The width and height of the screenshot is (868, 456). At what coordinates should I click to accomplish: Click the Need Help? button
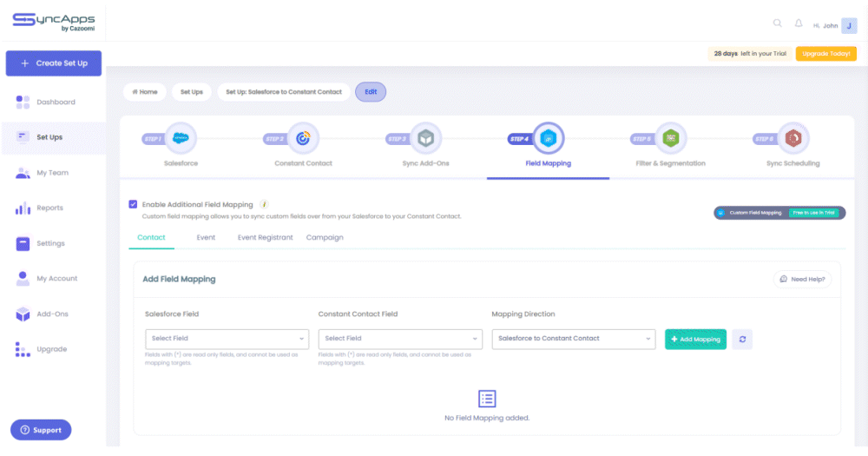point(802,280)
